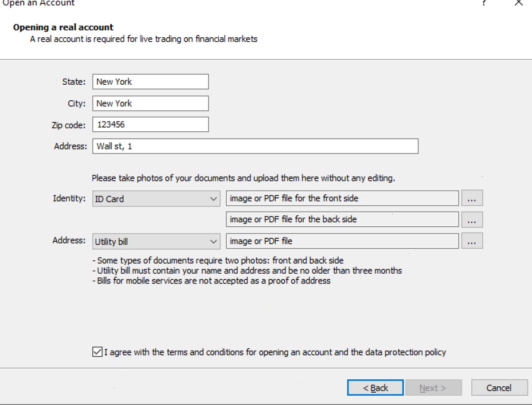The width and height of the screenshot is (532, 405).
Task: Click the back side file path field
Action: click(x=342, y=220)
